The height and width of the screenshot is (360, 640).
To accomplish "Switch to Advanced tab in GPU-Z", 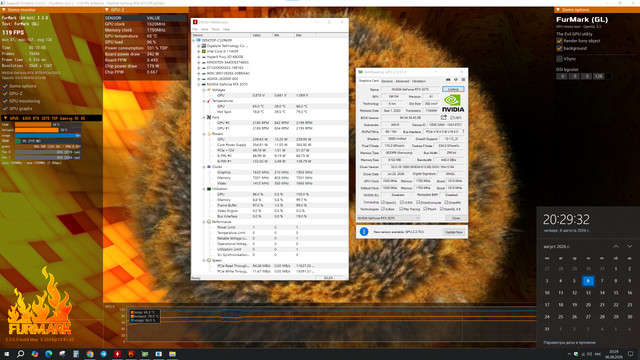I will [x=402, y=81].
